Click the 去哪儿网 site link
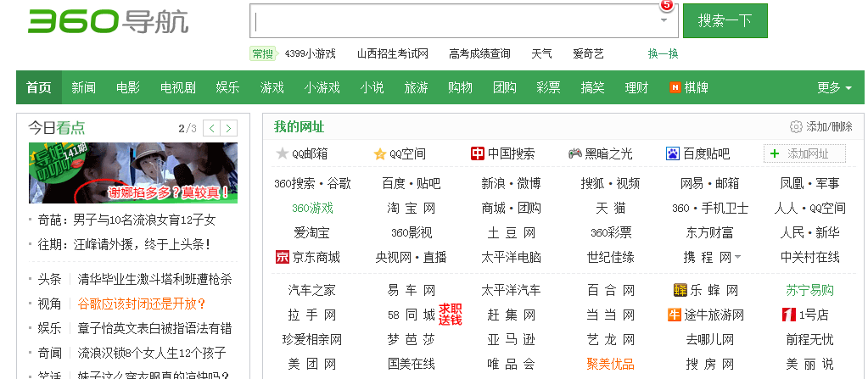Screen dimensions: 868x379 click(710, 340)
